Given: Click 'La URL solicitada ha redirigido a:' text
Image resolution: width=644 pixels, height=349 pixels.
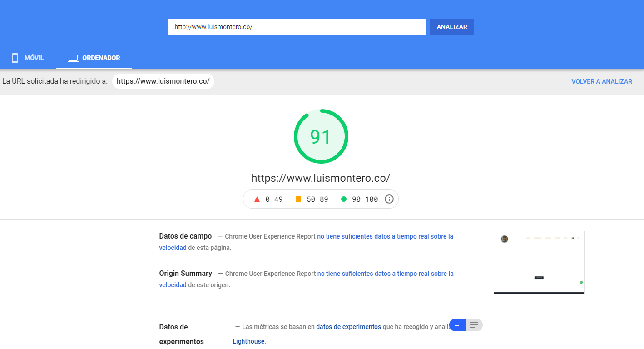Looking at the screenshot, I should coord(55,81).
